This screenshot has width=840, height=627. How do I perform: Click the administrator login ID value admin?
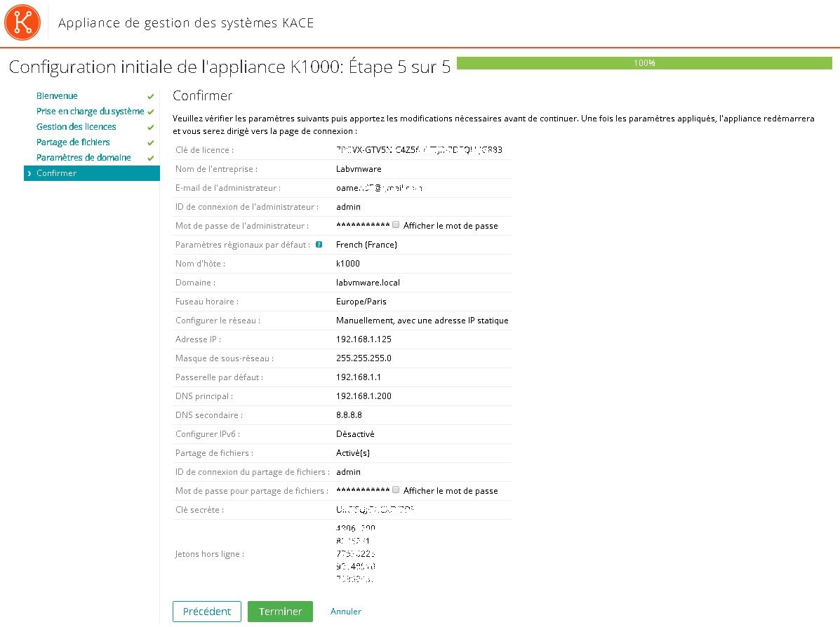tap(348, 207)
